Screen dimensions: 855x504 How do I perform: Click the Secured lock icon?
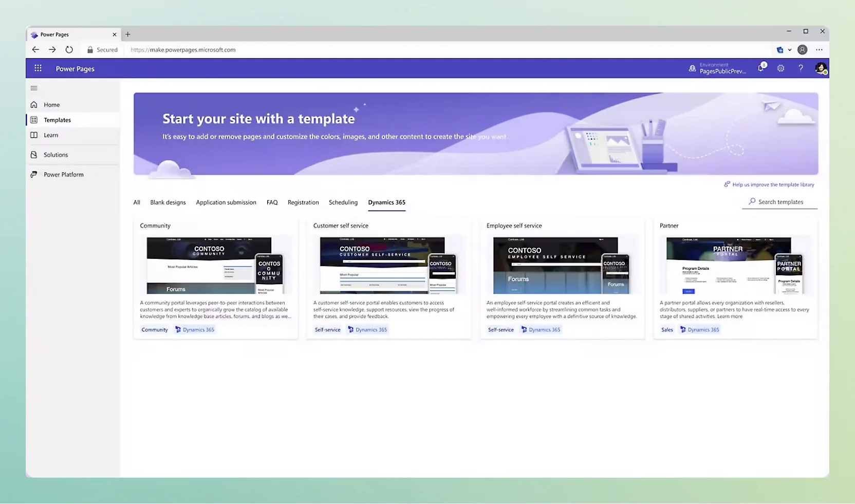90,50
